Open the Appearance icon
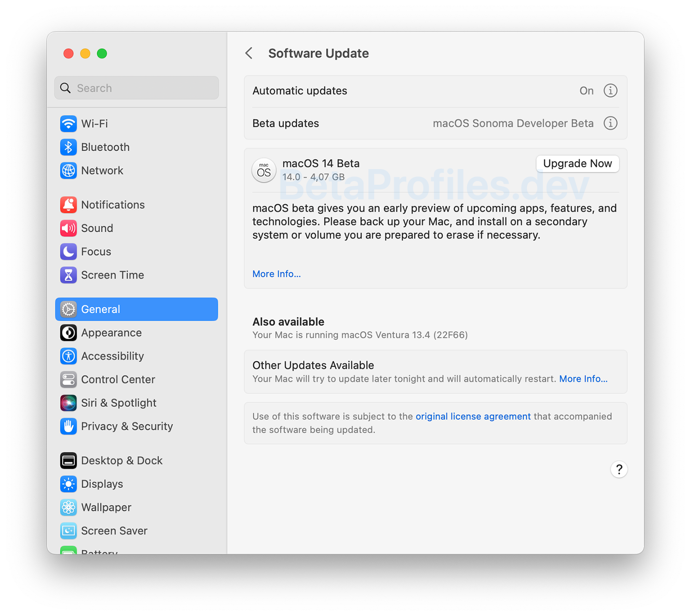 (68, 333)
